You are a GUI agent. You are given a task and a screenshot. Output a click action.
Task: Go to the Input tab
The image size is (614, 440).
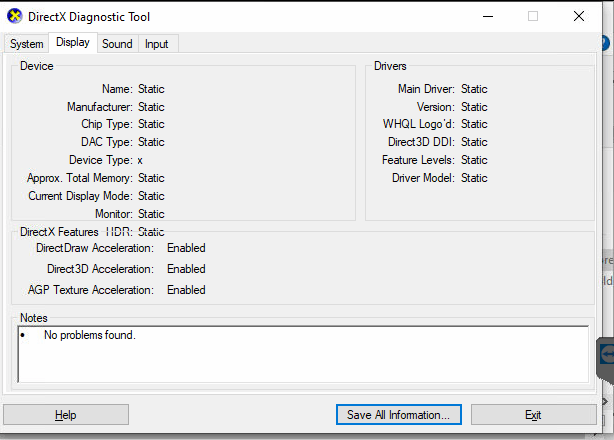(x=157, y=43)
